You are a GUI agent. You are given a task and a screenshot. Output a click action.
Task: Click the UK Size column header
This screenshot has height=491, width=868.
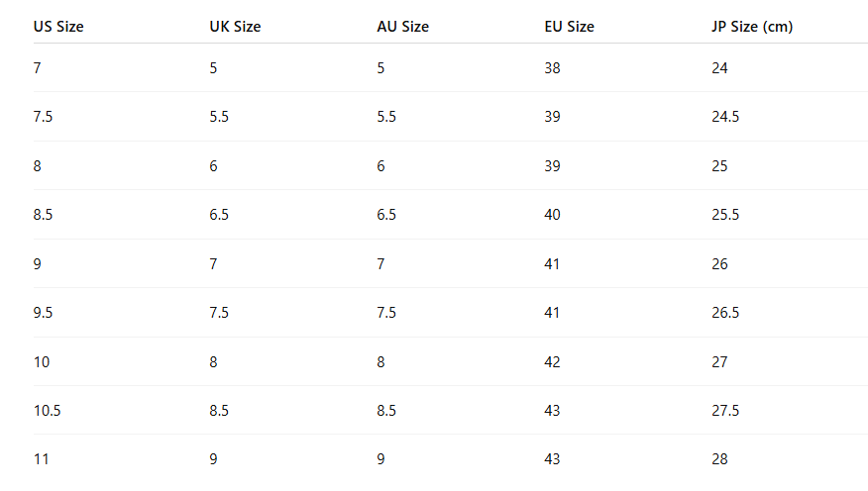[235, 27]
